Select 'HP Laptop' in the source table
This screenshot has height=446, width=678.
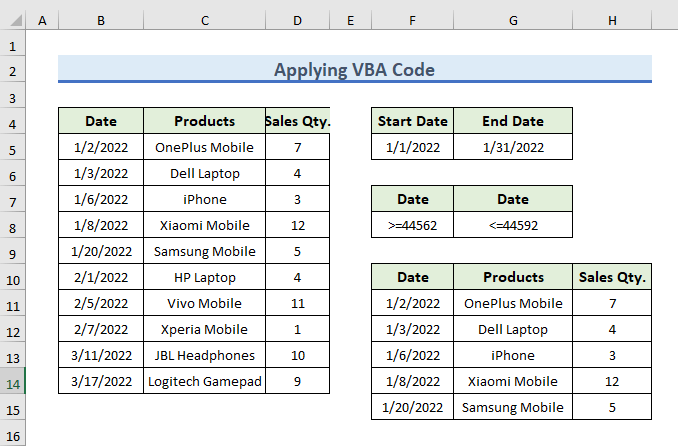[x=204, y=278]
